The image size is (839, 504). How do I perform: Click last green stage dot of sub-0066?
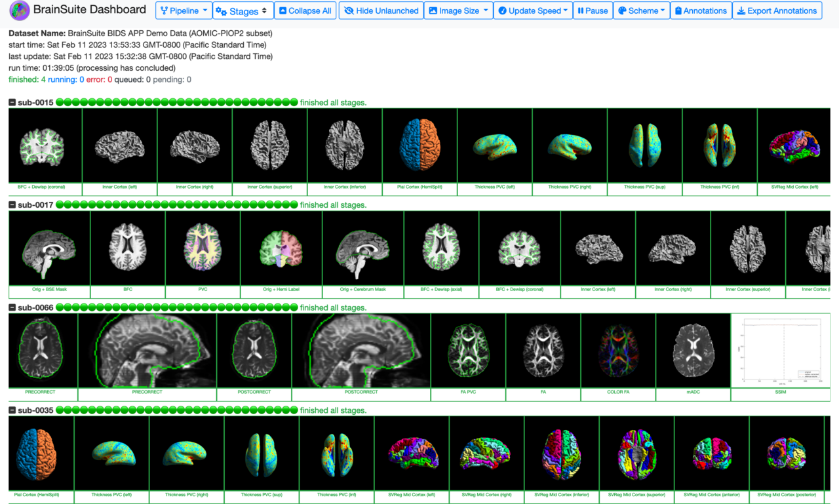pyautogui.click(x=294, y=307)
